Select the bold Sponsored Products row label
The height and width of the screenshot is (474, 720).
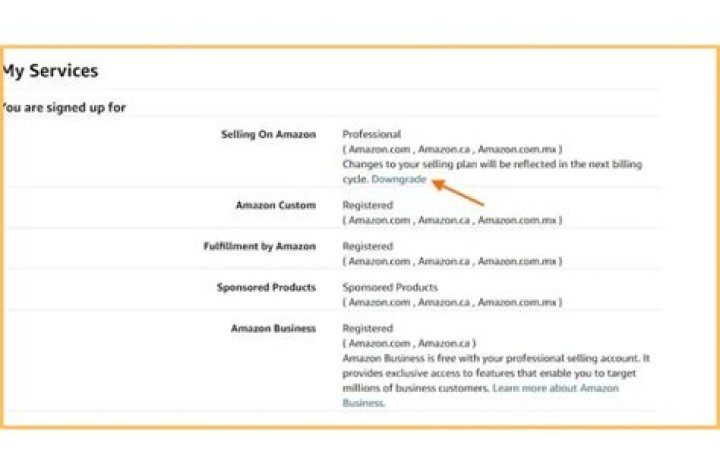click(x=266, y=287)
